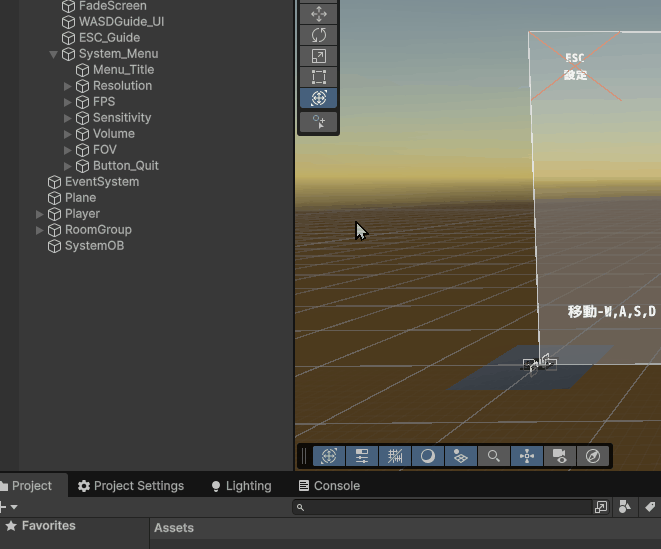This screenshot has width=661, height=549.
Task: Toggle the grid lines icon in scene overlay
Action: point(395,456)
